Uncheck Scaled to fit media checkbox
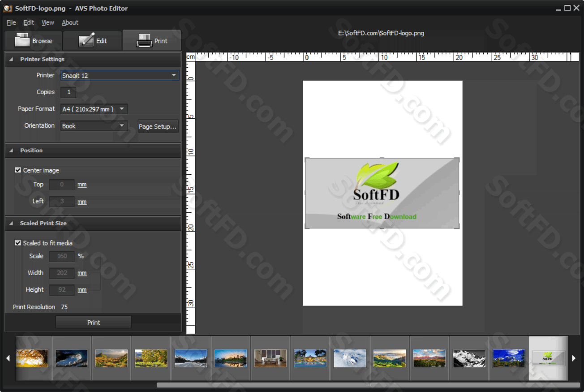This screenshot has width=584, height=392. 18,243
